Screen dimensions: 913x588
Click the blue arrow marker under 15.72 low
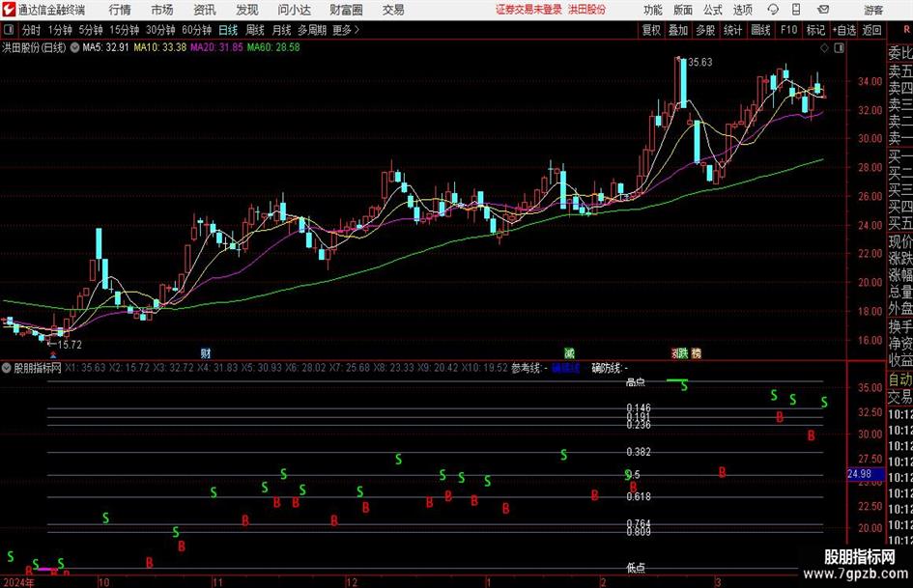pyautogui.click(x=53, y=353)
